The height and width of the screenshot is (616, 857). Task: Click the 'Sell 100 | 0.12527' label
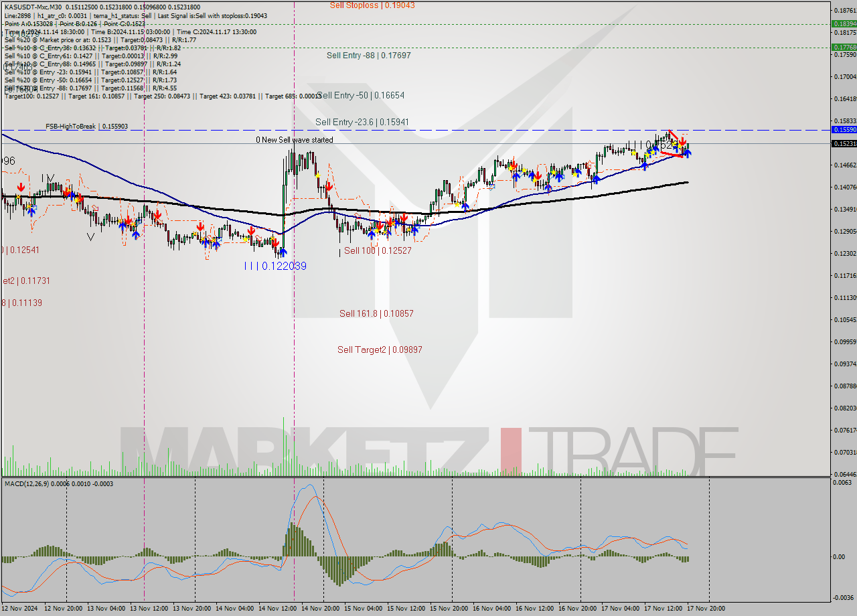tap(378, 250)
